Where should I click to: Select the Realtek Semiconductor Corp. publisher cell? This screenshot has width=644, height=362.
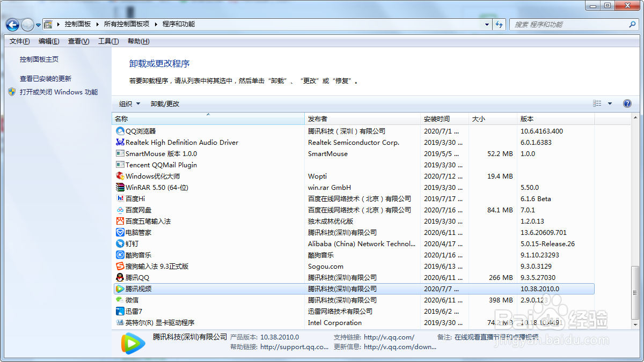click(x=354, y=142)
